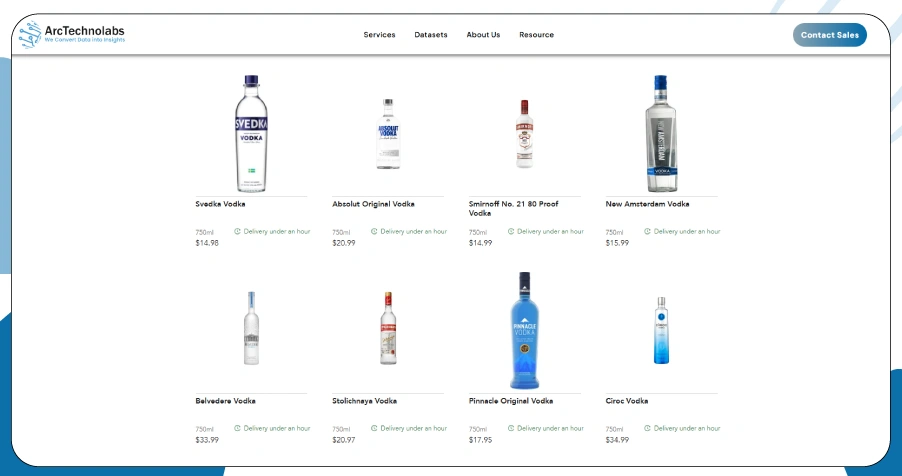Select the blue Pinnacle Vodka bottle image
This screenshot has width=902, height=476.
point(524,330)
